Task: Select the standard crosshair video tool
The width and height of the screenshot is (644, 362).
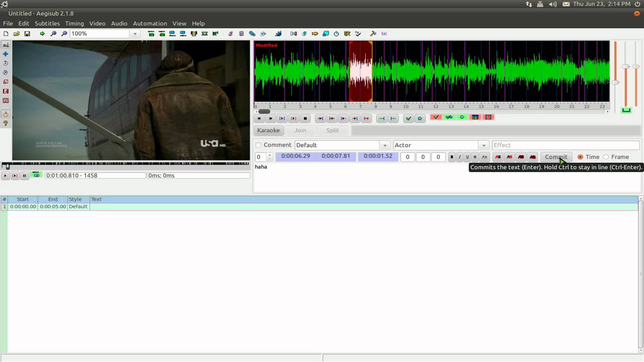Action: 6,45
